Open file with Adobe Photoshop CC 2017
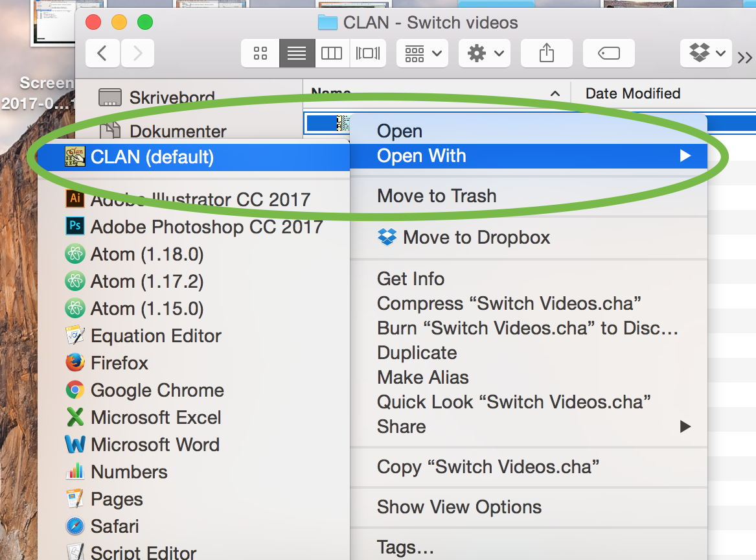This screenshot has height=560, width=756. pyautogui.click(x=194, y=227)
